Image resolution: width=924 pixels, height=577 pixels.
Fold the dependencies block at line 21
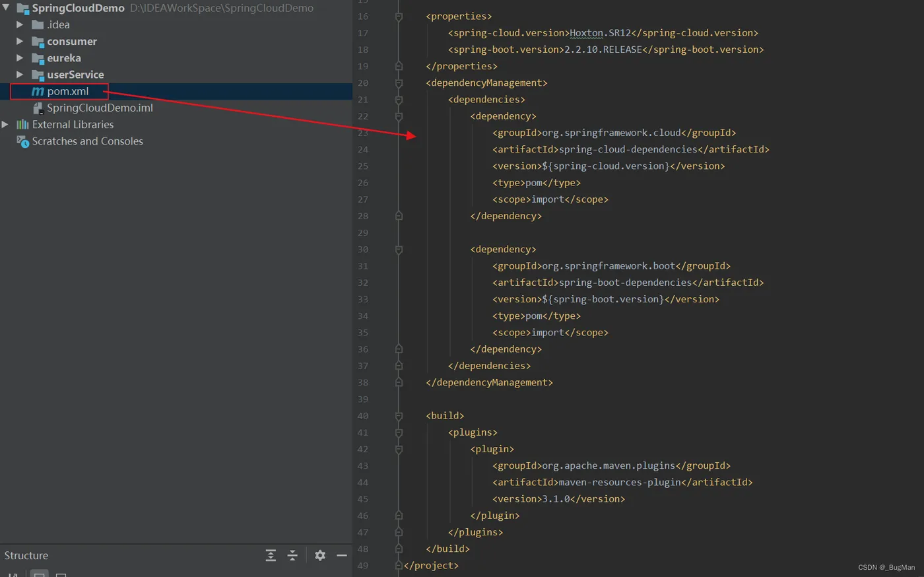coord(399,100)
